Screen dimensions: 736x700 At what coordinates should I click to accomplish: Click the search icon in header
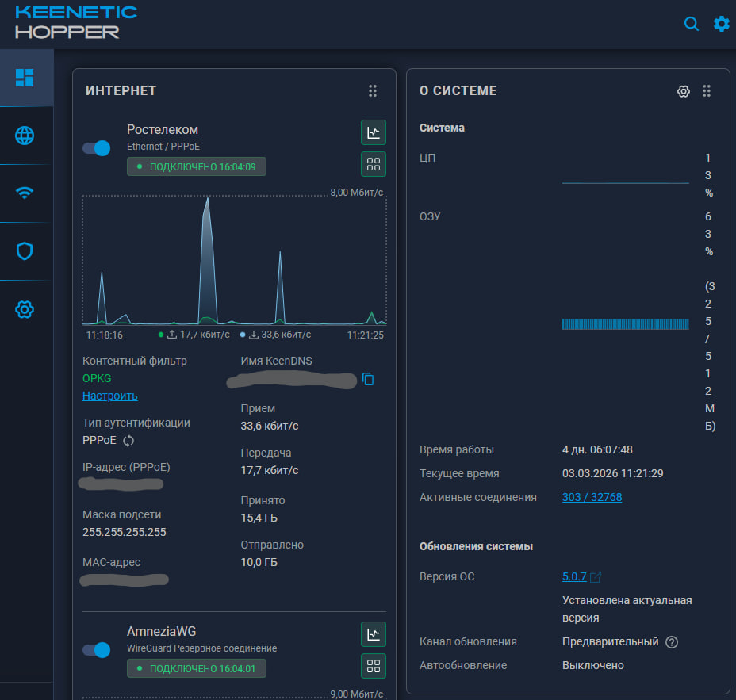pos(692,24)
